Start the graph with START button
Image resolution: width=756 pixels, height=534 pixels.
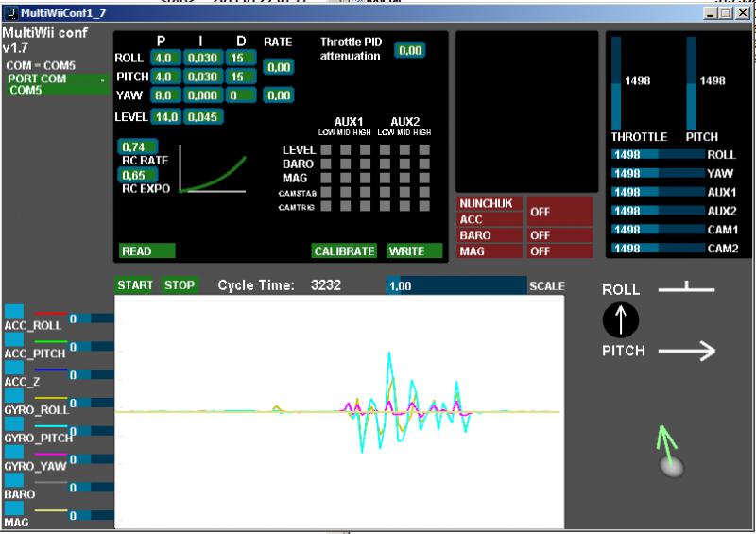pos(135,285)
